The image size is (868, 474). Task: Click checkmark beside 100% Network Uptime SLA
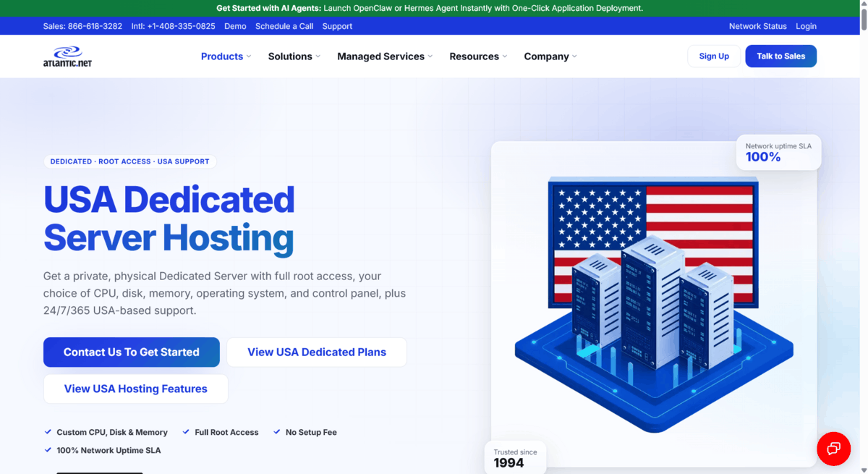tap(48, 450)
